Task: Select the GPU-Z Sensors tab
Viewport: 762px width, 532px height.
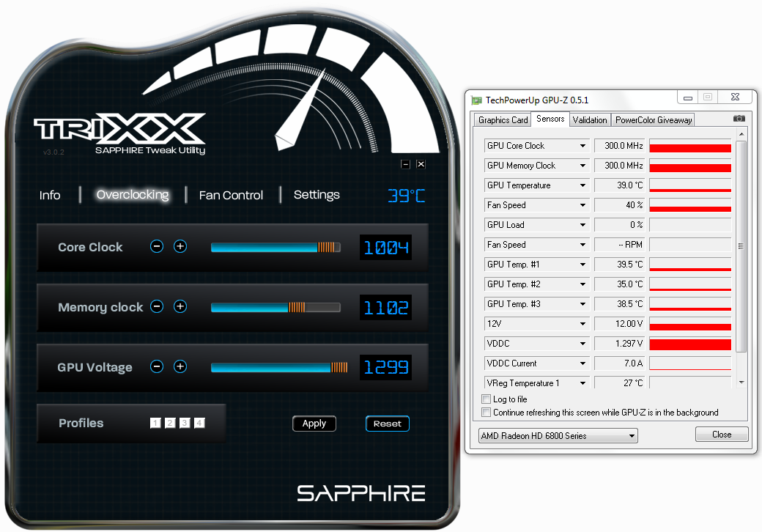Action: (x=550, y=119)
